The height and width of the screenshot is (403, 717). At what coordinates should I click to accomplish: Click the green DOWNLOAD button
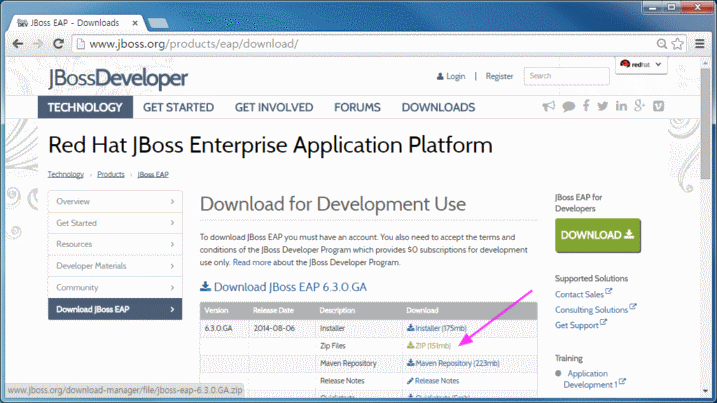pos(598,235)
